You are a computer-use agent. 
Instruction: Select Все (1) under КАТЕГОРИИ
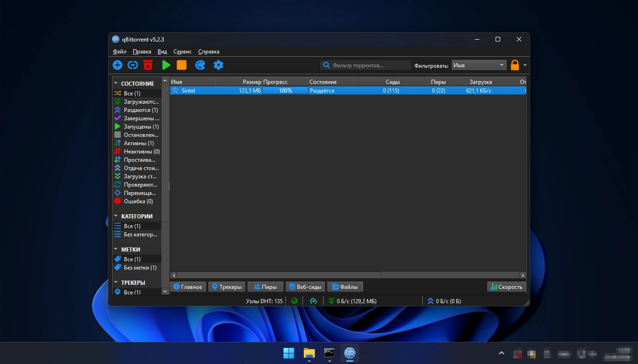pyautogui.click(x=137, y=226)
